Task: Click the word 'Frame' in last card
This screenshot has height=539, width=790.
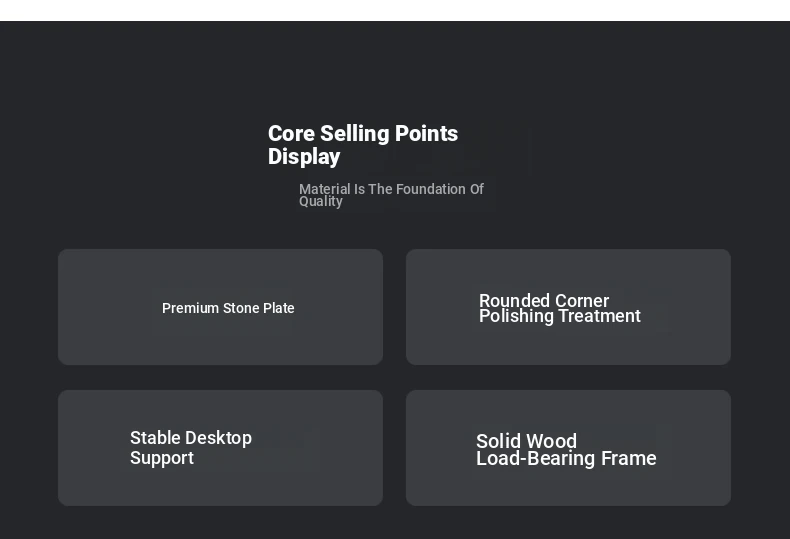Action: pyautogui.click(x=629, y=458)
